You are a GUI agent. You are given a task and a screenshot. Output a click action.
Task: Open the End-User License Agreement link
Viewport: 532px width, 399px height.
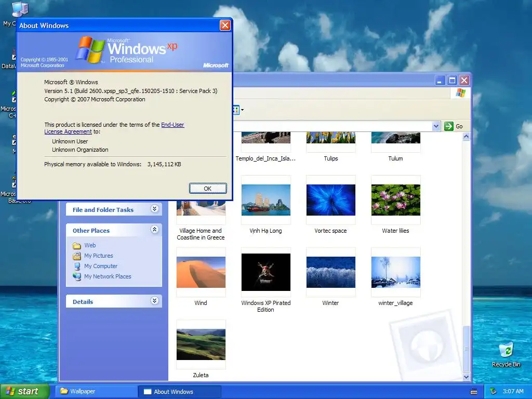pyautogui.click(x=114, y=128)
